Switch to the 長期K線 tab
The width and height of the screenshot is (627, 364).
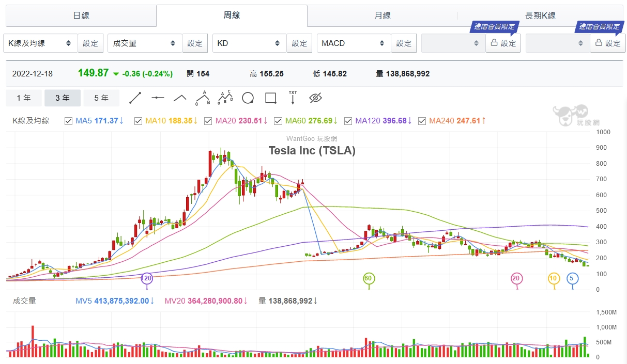(x=540, y=16)
